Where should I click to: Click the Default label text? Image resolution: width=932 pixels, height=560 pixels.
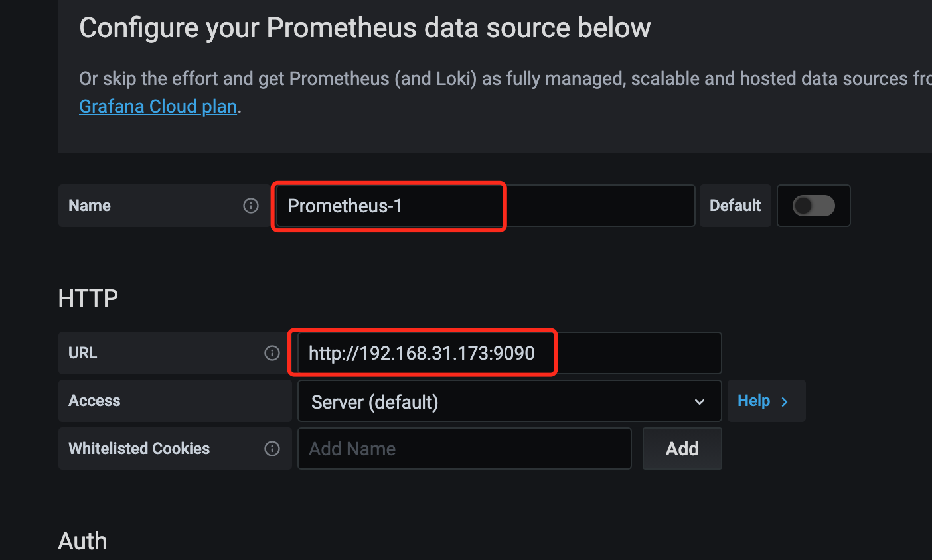pyautogui.click(x=735, y=206)
